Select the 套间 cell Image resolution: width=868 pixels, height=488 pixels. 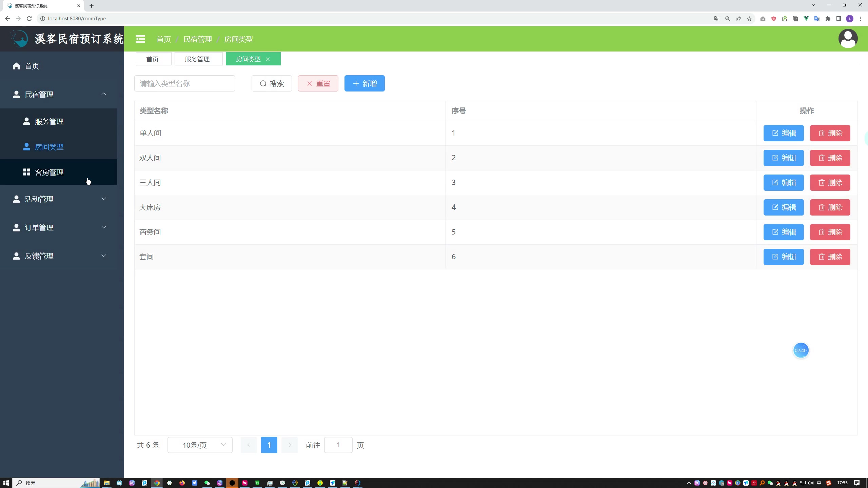tap(290, 257)
